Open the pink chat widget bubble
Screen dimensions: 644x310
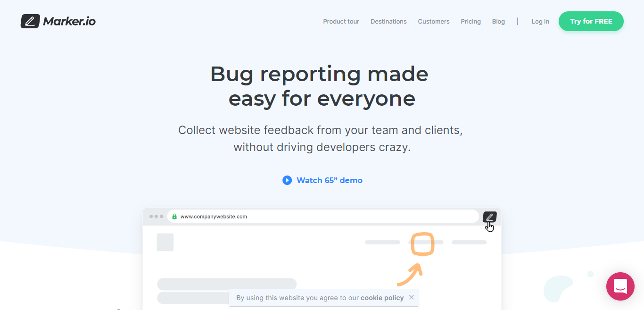click(x=620, y=286)
